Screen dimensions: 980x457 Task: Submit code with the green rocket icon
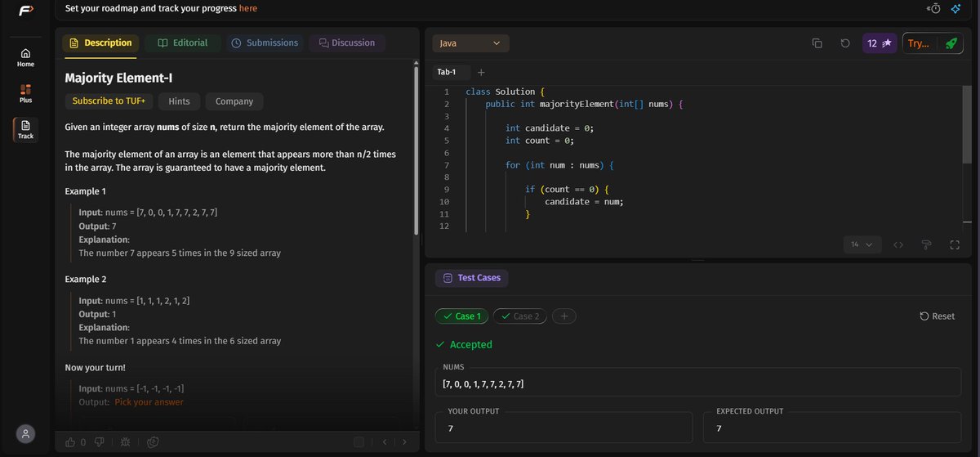[950, 43]
